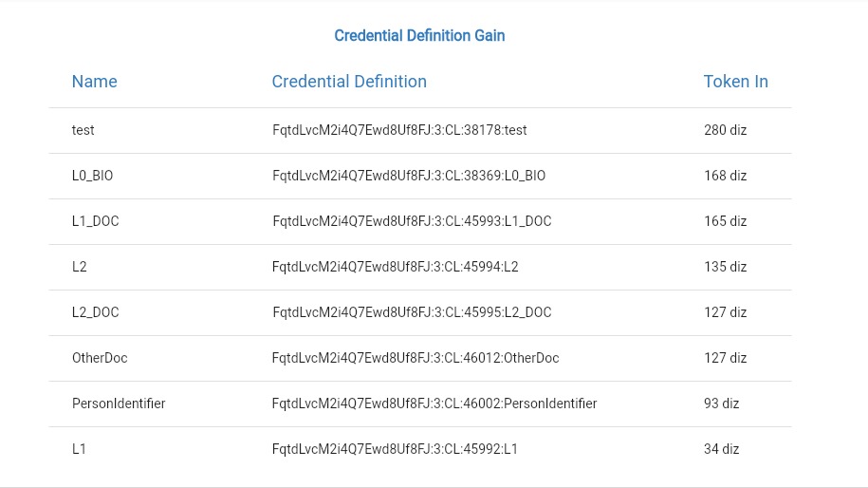
Task: Select the OtherDoc name cell
Action: pos(100,358)
